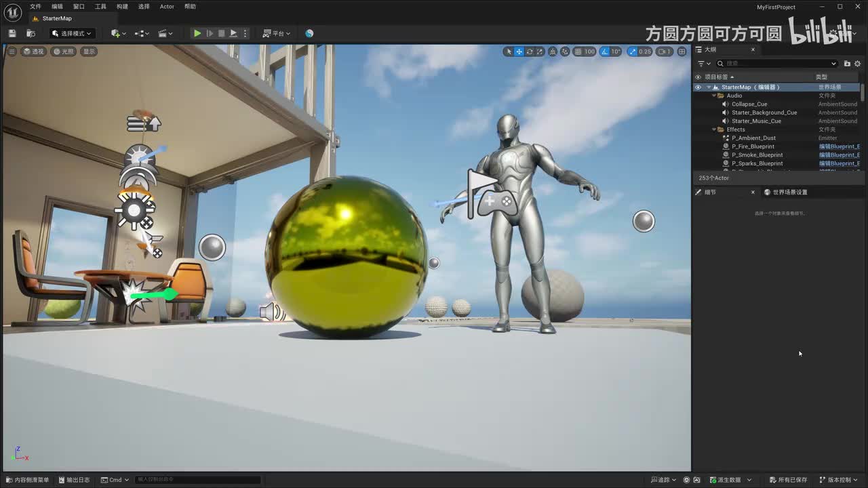The width and height of the screenshot is (868, 488).
Task: Click the Eject play control button
Action: pos(233,33)
